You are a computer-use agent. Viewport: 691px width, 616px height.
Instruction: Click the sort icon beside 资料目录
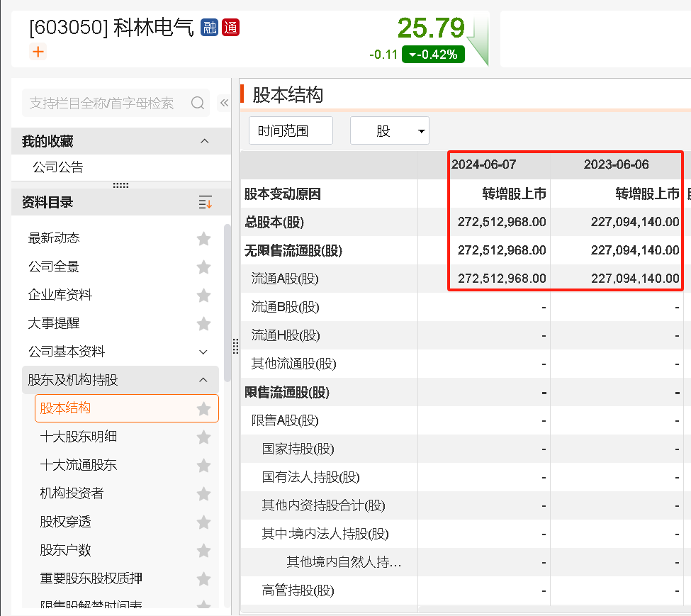206,202
